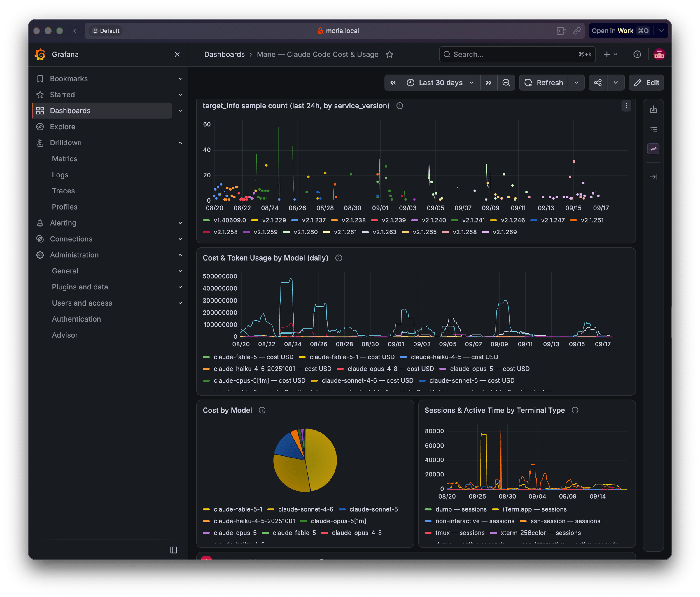
Task: Open refresh interval dropdown arrow
Action: (576, 83)
